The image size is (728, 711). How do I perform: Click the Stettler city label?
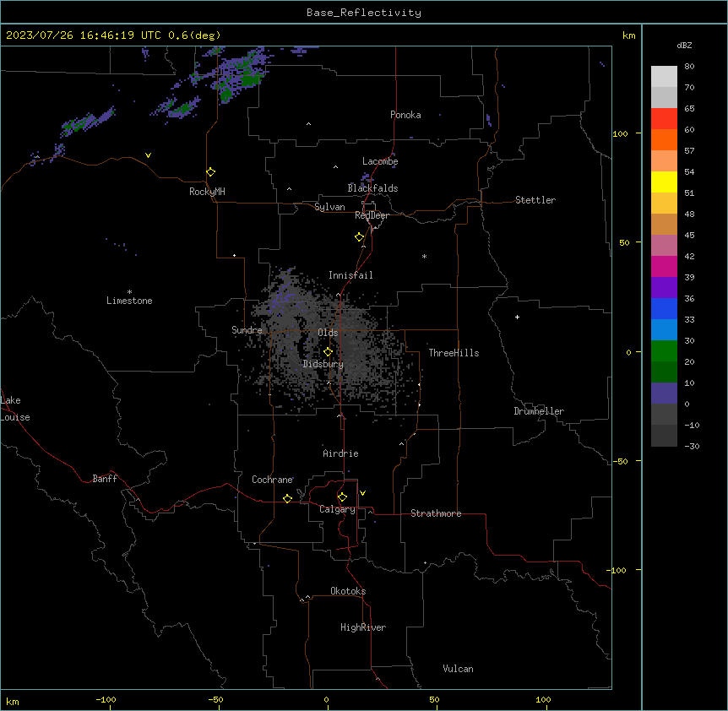[x=535, y=200]
